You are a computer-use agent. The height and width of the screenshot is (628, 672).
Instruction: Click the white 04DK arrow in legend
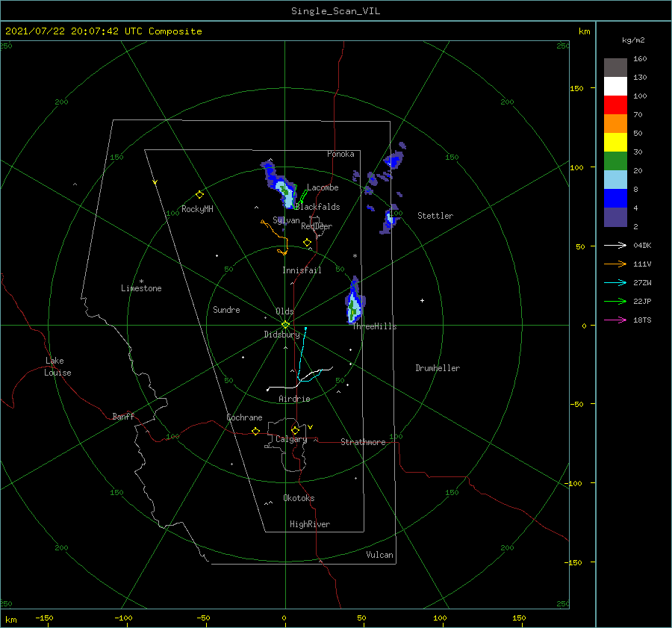[615, 245]
